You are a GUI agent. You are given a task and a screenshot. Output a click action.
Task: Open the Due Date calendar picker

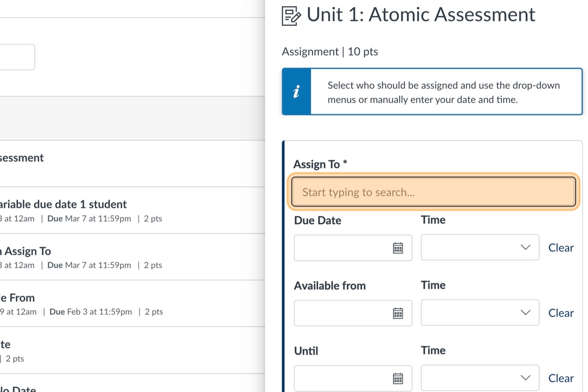398,248
